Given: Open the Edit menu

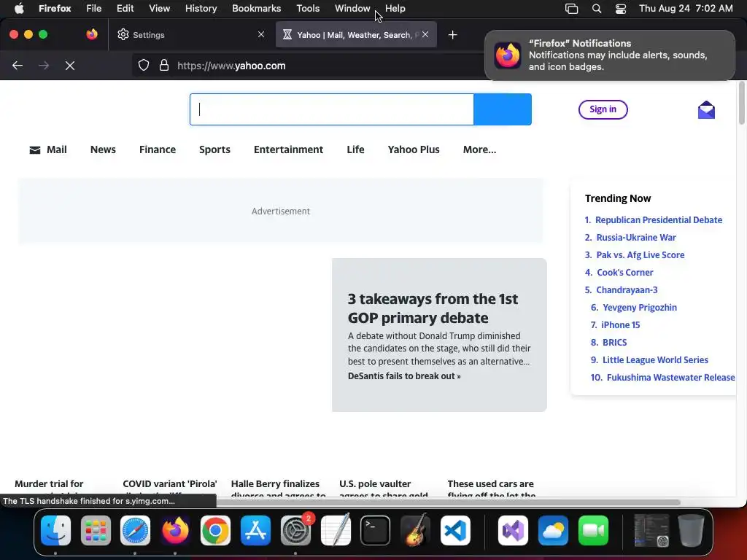Looking at the screenshot, I should [x=125, y=9].
